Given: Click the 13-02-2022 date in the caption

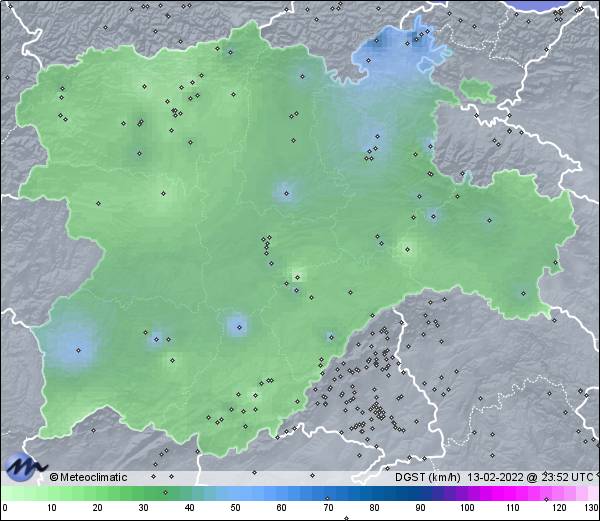Looking at the screenshot, I should point(496,477).
